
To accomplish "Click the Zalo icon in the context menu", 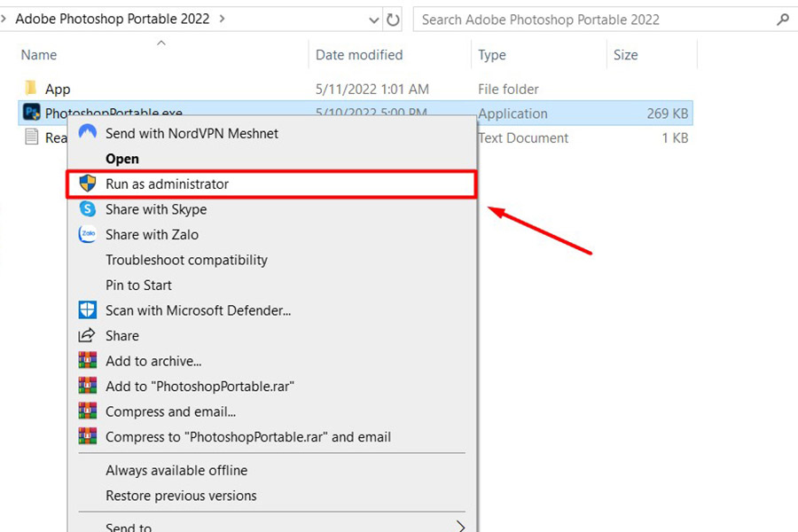I will tap(88, 234).
